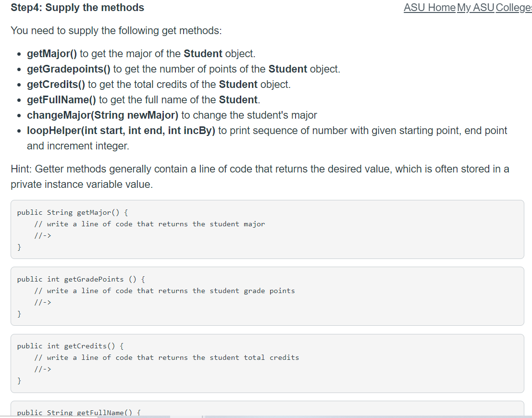Click the public int getCredits() code line
Viewport: 532px width, 418px height.
(x=70, y=346)
